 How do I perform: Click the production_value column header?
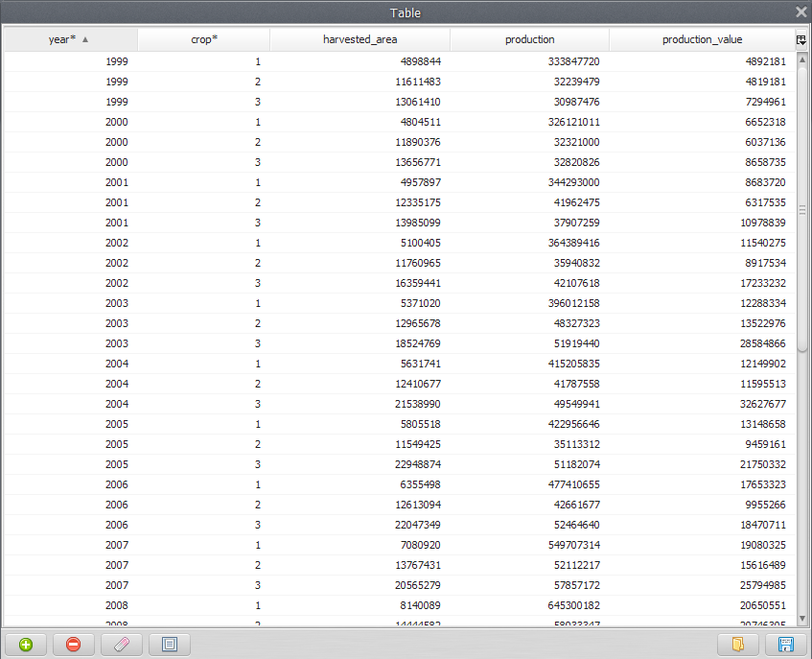(x=702, y=40)
